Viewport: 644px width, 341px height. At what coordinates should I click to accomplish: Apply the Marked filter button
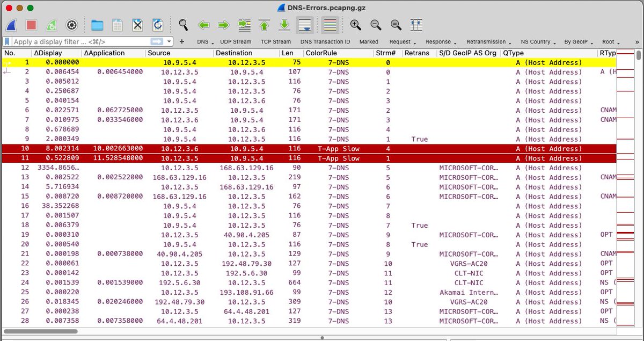(x=369, y=41)
